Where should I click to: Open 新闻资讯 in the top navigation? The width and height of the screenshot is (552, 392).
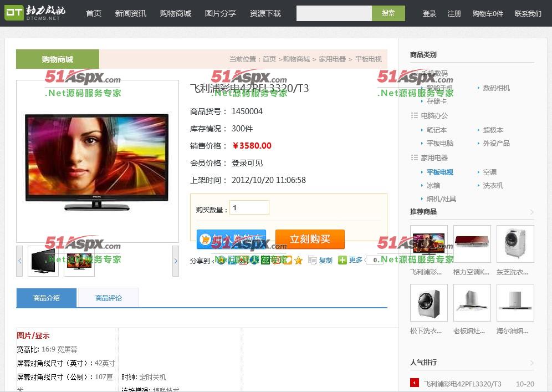click(131, 13)
